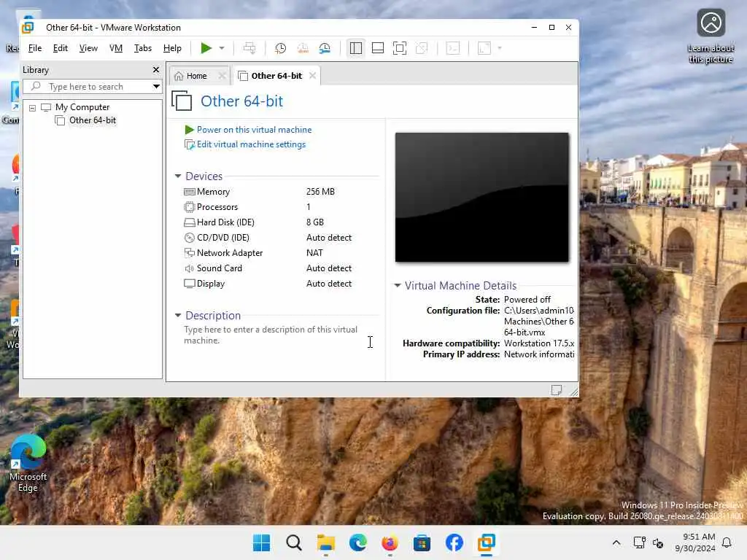Close the Library panel

[x=156, y=69]
